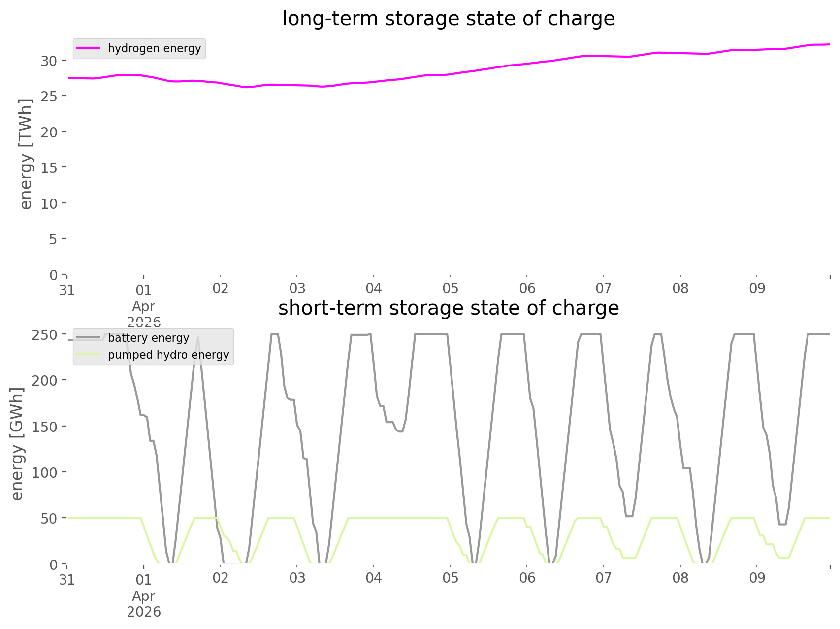Click the 07 date tick on the bottom chart
The image size is (840, 629).
(x=603, y=578)
